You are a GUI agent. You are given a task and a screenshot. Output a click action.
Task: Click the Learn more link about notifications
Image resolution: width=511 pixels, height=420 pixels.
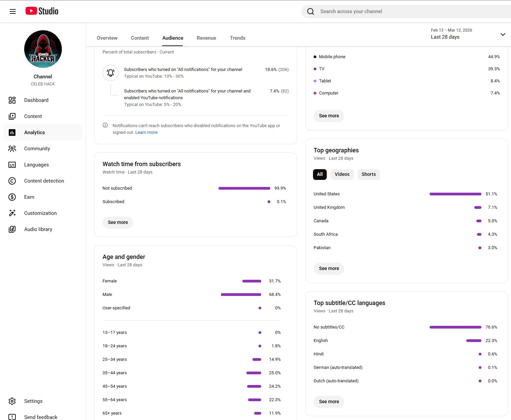tap(146, 132)
